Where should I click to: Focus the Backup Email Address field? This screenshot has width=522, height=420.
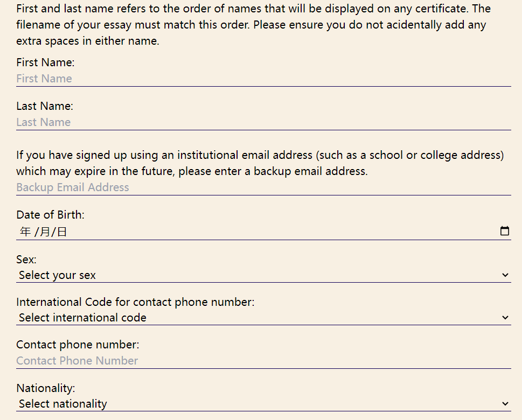point(263,187)
